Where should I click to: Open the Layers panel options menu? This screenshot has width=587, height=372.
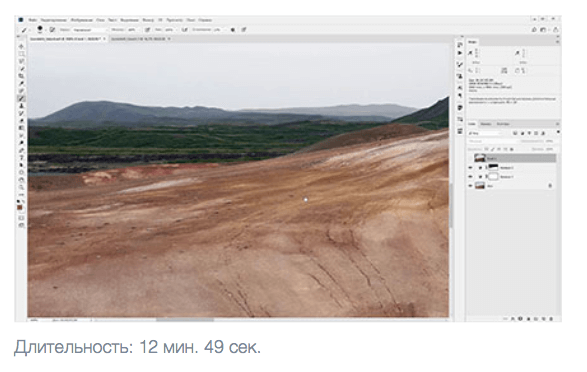coord(557,124)
